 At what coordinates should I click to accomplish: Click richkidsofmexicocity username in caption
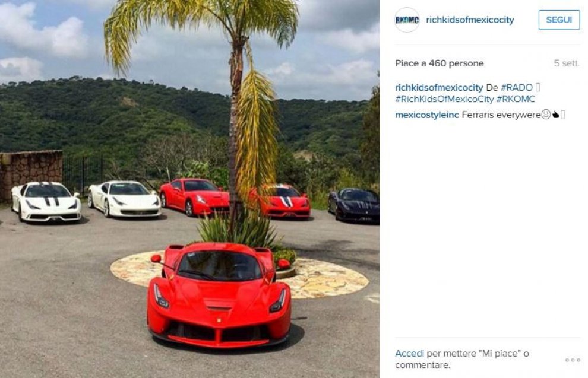point(439,88)
